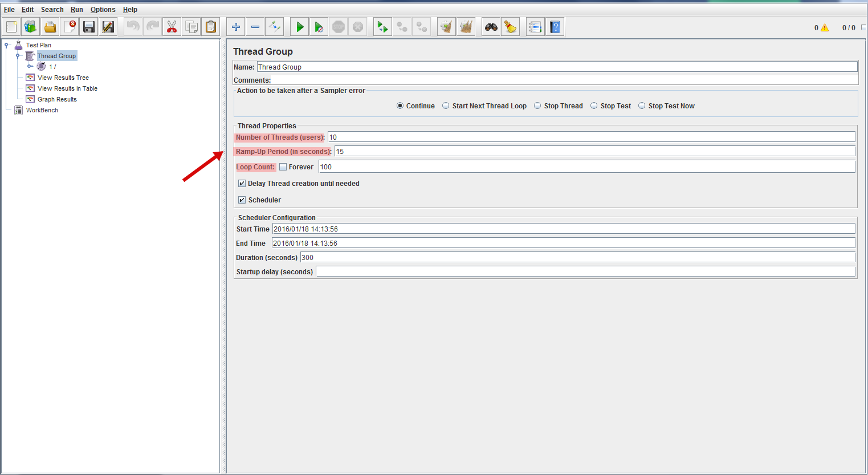868x475 pixels.
Task: Clear results with single broom icon
Action: (x=447, y=27)
